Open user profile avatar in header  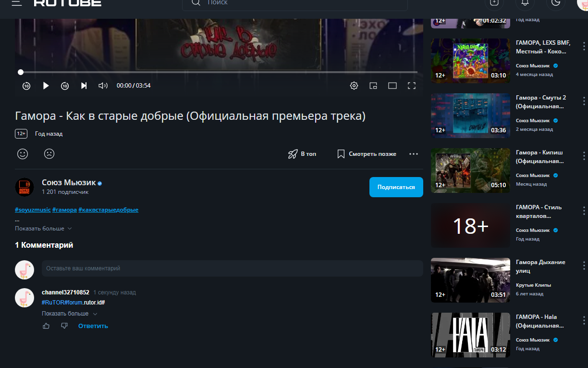583,3
